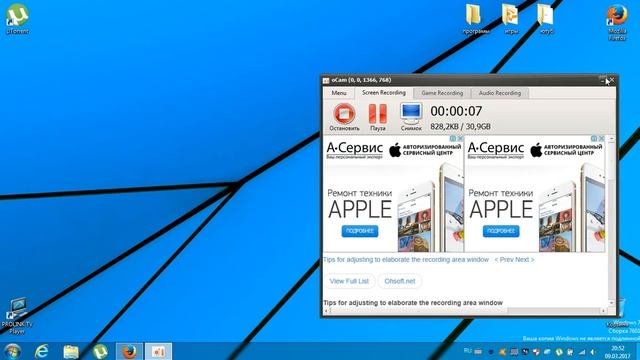Close the left A-Сервис advertisement

(460, 139)
